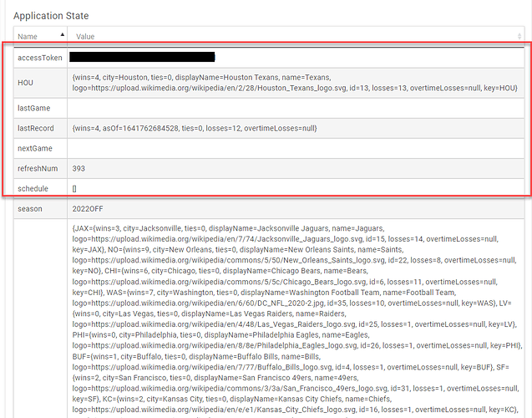
Task: Click the Value column sort arrows icon
Action: (519, 36)
